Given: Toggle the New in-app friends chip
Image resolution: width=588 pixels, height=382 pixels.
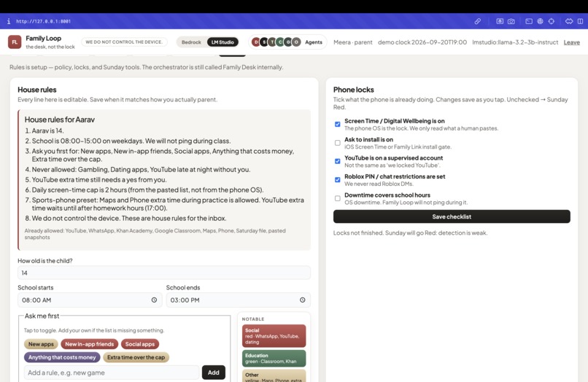Looking at the screenshot, I should [89, 344].
